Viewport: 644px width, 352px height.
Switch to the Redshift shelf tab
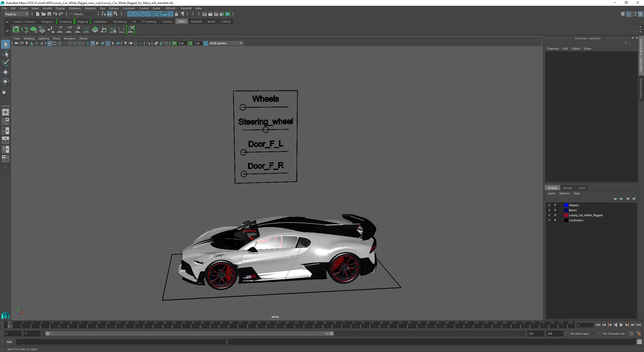point(196,22)
